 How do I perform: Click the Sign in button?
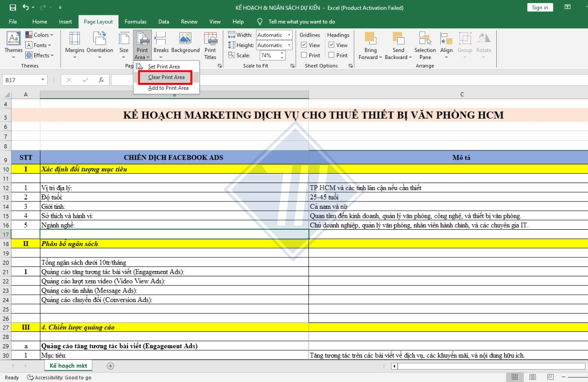(x=539, y=7)
